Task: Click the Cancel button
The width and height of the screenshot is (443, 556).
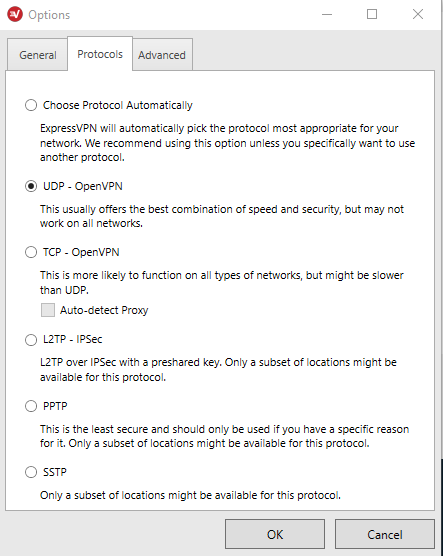Action: click(x=385, y=534)
